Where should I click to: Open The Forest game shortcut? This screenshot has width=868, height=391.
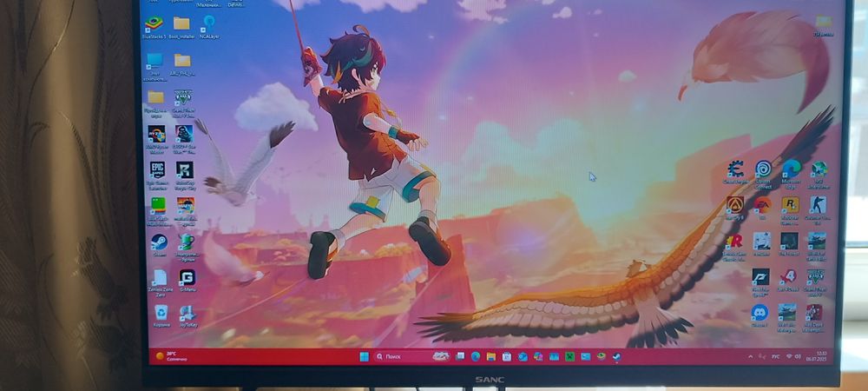[789, 243]
